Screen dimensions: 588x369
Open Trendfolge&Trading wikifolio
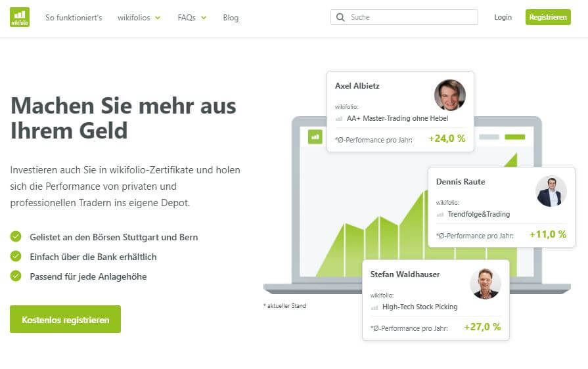(479, 214)
